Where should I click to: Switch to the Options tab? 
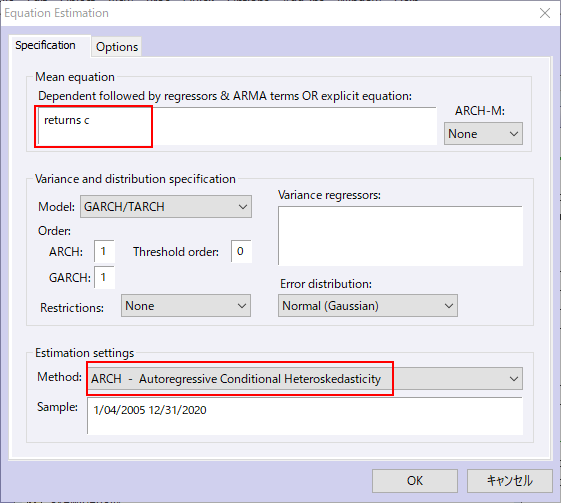point(116,47)
